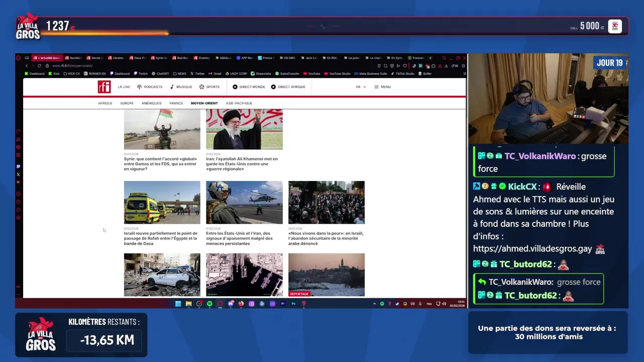Viewport: 644px width, 362px height.
Task: Reload the page with the browser refresh icon
Action: [39, 65]
